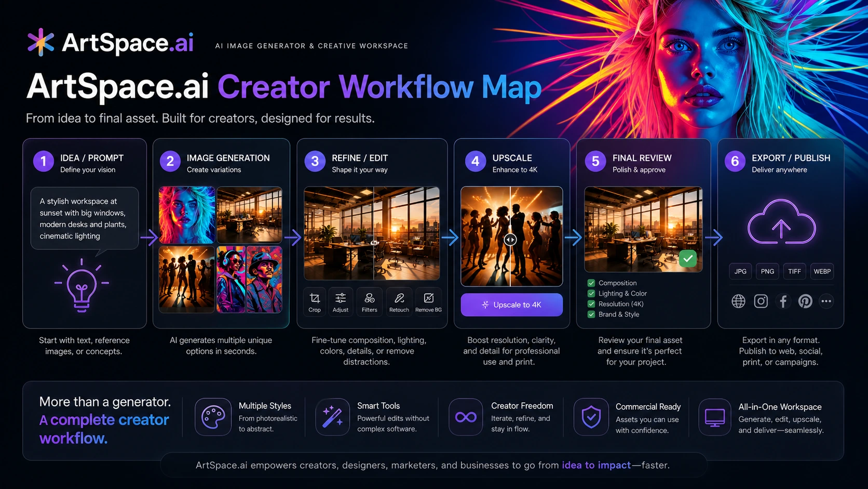868x489 pixels.
Task: Click 'A complete creator workflow.' text
Action: coord(104,429)
